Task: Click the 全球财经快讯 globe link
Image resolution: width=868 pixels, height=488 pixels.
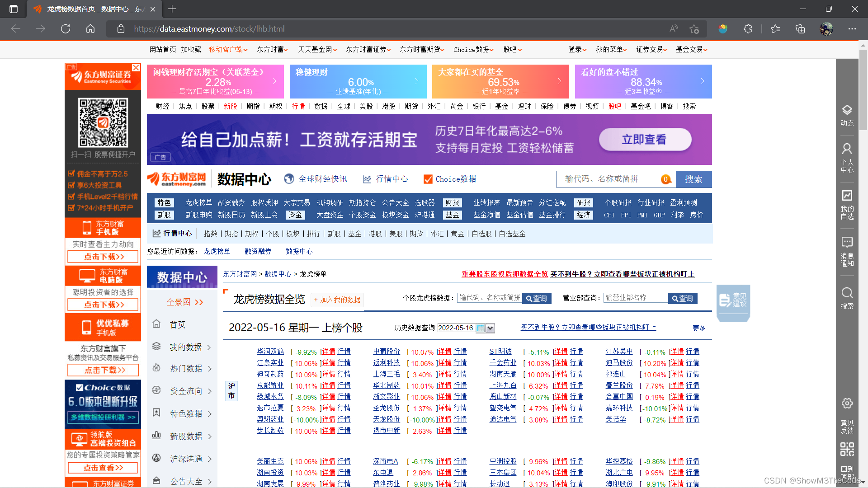Action: [x=316, y=179]
